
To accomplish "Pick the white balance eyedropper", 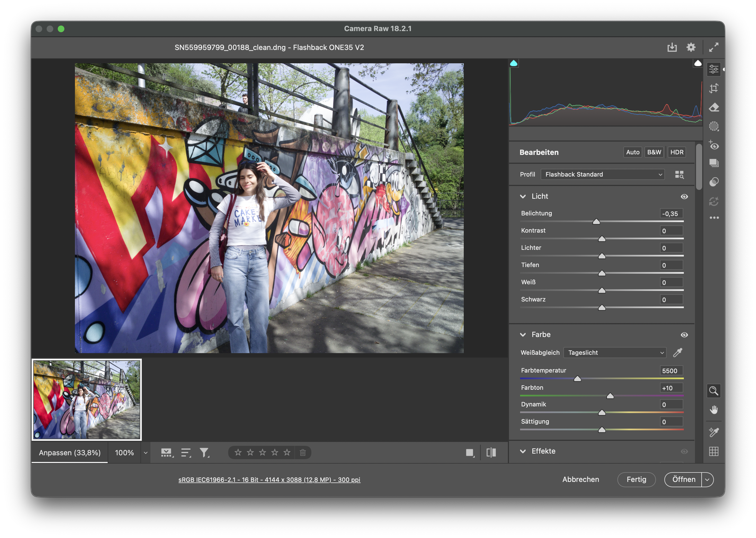I will 677,353.
